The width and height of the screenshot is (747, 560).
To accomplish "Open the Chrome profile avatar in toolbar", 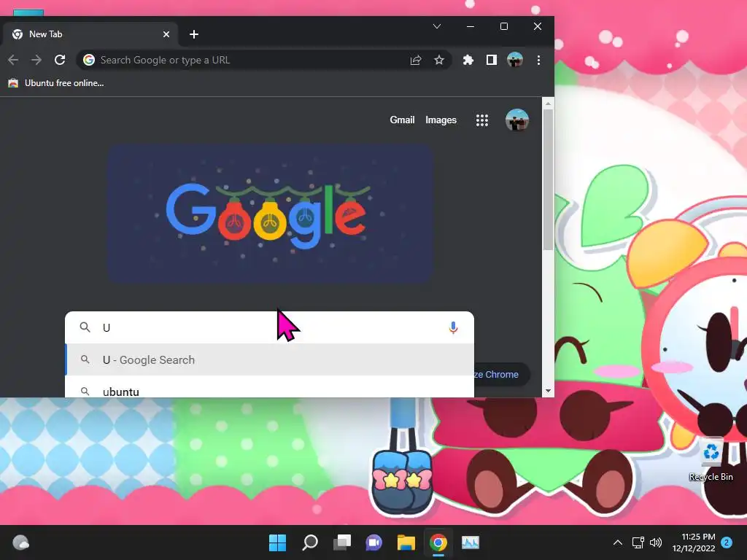I will point(515,60).
